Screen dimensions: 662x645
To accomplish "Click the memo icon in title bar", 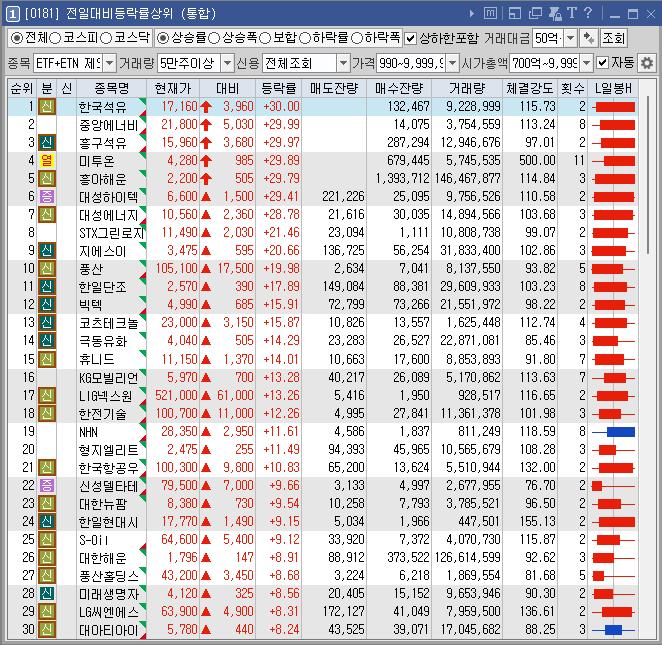I will tap(490, 14).
